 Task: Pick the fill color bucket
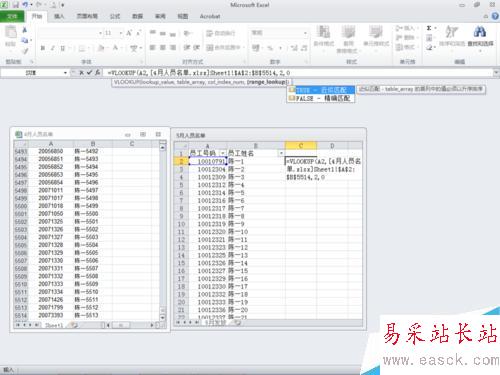[x=101, y=48]
